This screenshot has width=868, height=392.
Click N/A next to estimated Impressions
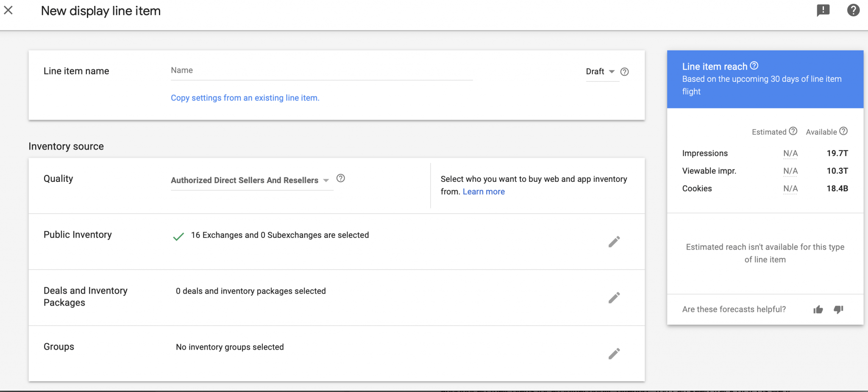[790, 153]
